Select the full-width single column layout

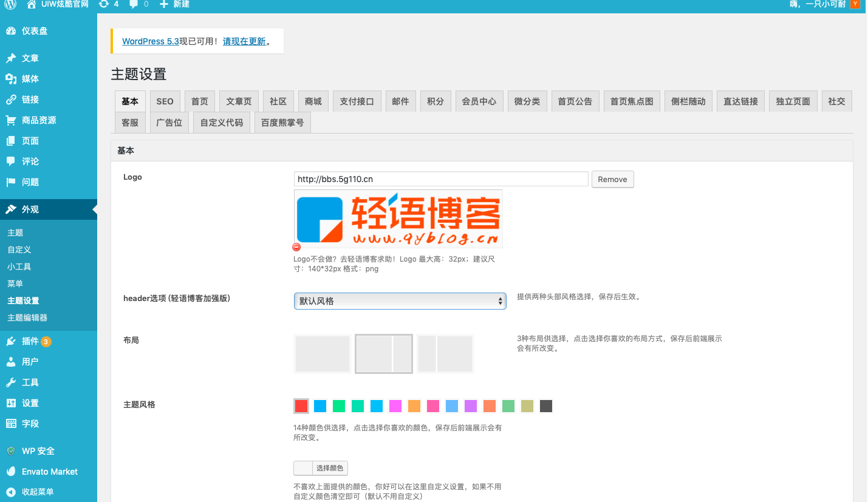click(x=323, y=354)
